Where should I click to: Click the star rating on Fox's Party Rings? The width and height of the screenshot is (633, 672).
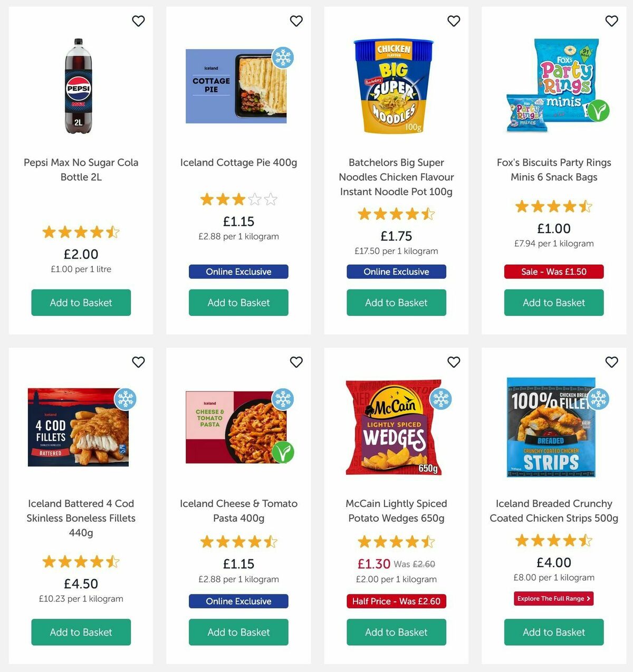[x=553, y=207]
